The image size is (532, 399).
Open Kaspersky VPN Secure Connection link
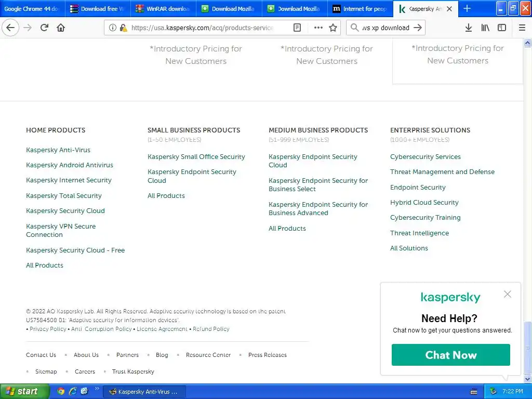[x=61, y=230]
